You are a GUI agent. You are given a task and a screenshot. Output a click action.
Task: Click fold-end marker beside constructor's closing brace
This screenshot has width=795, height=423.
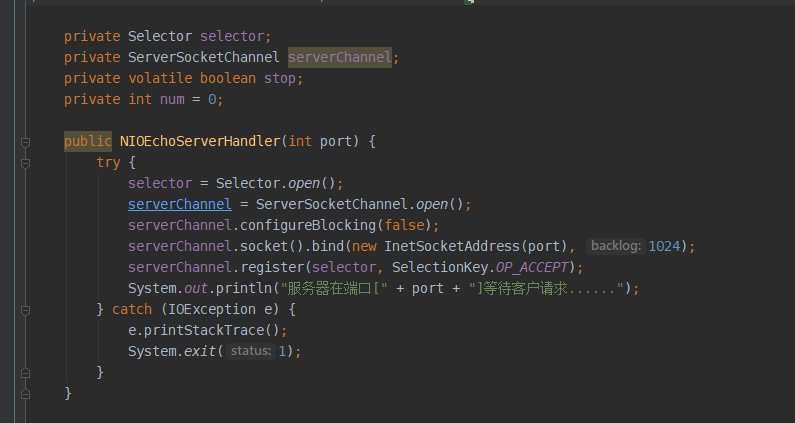click(x=26, y=393)
